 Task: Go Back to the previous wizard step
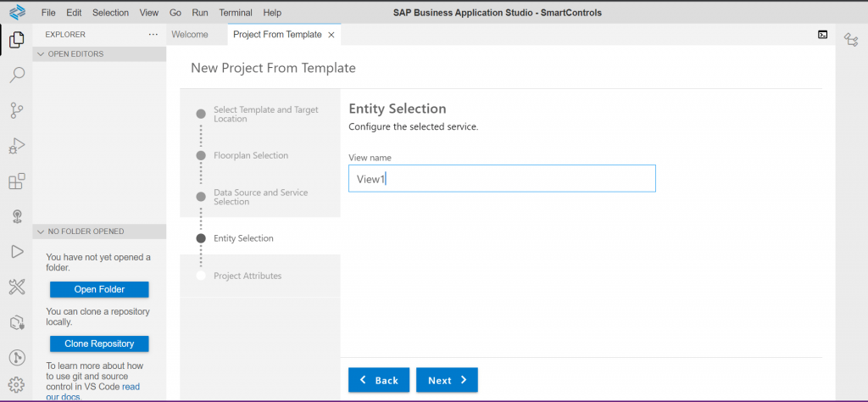379,380
